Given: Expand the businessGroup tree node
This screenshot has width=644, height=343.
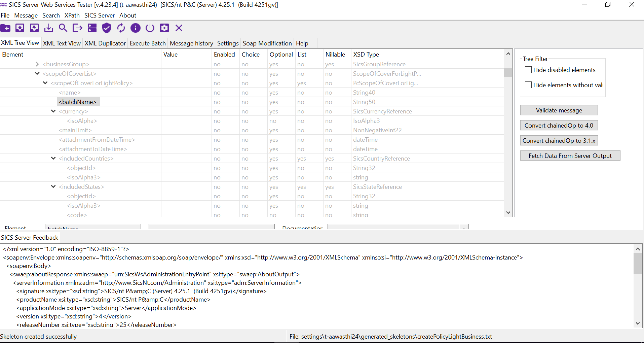Looking at the screenshot, I should (x=37, y=64).
